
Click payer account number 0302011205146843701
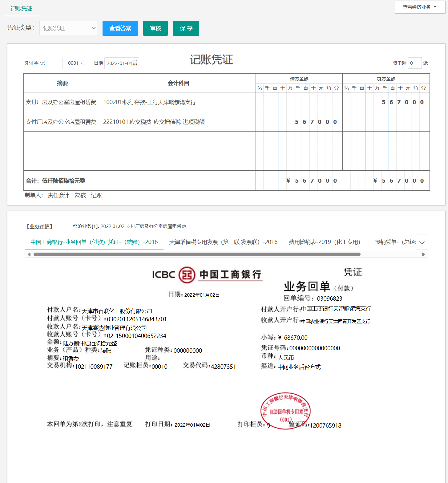(x=137, y=319)
